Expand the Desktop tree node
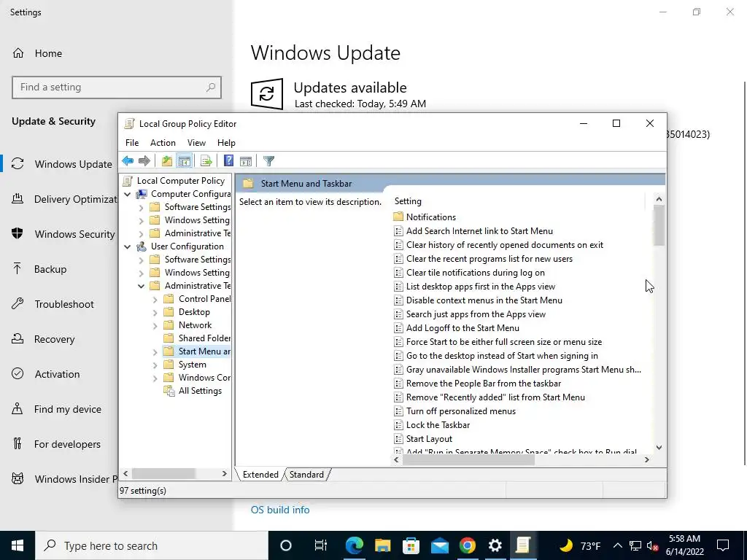 pos(155,313)
